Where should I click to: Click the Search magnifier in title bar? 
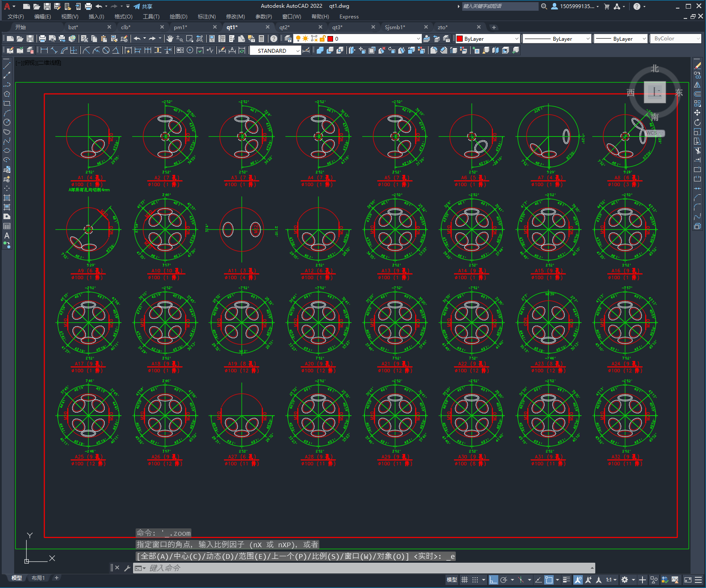click(544, 6)
